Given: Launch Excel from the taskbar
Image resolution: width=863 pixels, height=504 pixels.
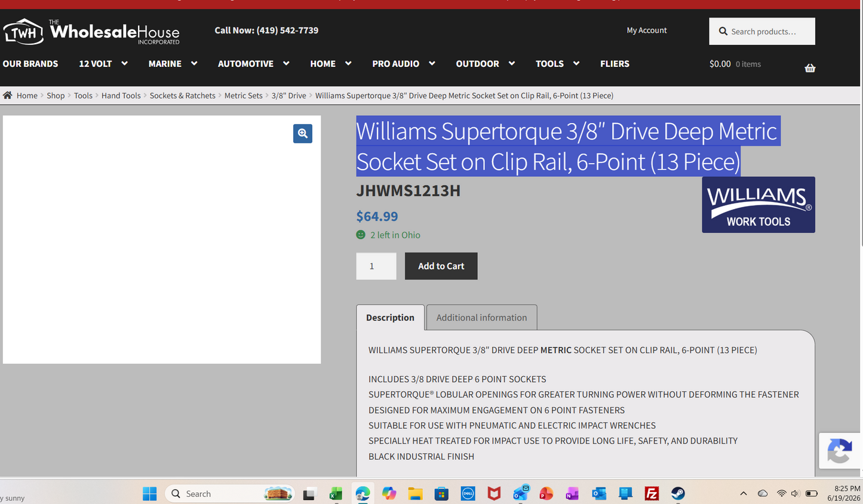Looking at the screenshot, I should point(336,494).
